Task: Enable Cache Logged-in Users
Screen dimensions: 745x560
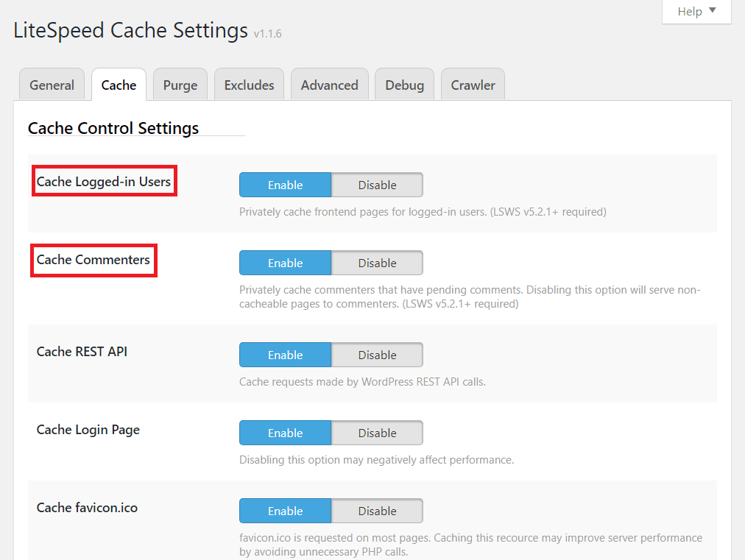Action: click(x=285, y=185)
